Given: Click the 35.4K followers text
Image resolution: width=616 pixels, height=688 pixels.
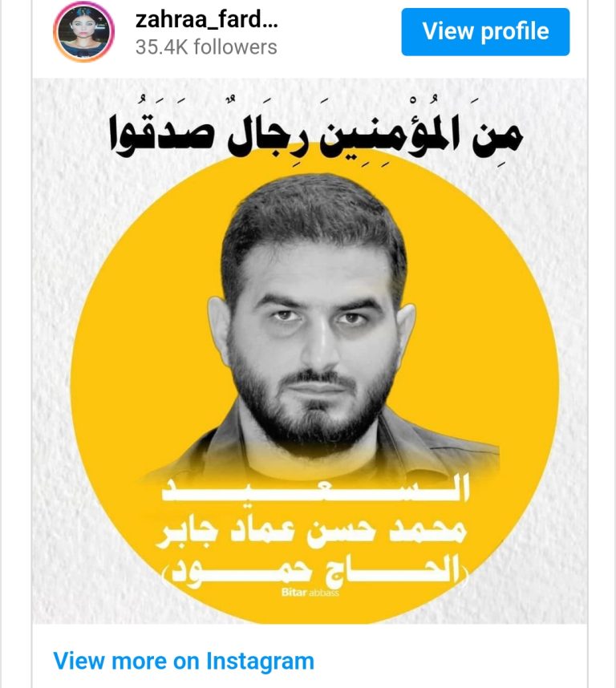Looking at the screenshot, I should click(x=206, y=47).
